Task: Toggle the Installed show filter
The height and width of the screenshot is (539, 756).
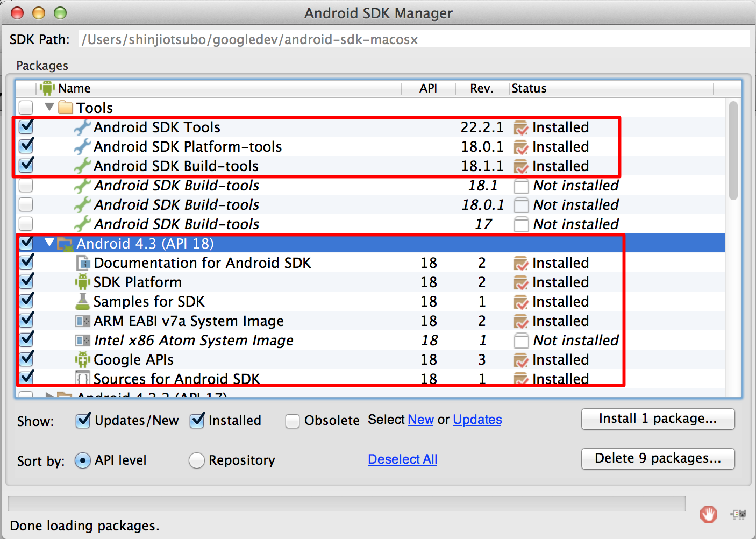Action: coord(197,420)
